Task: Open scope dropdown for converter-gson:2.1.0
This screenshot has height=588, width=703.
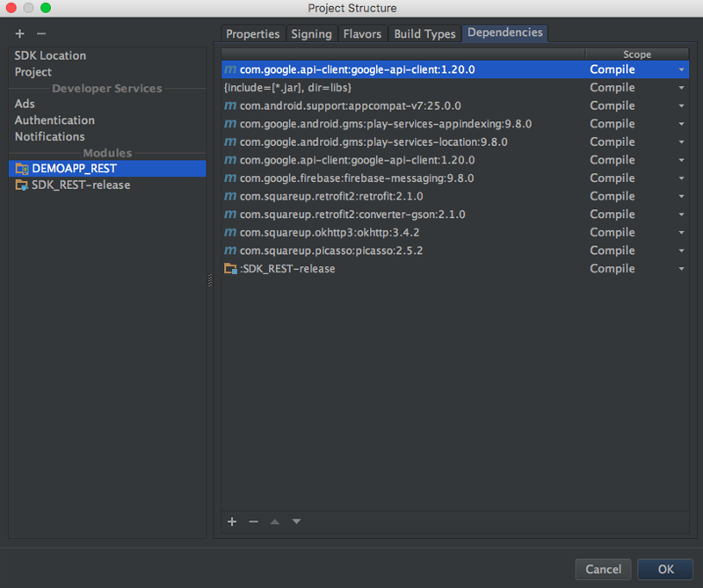Action: pos(682,214)
